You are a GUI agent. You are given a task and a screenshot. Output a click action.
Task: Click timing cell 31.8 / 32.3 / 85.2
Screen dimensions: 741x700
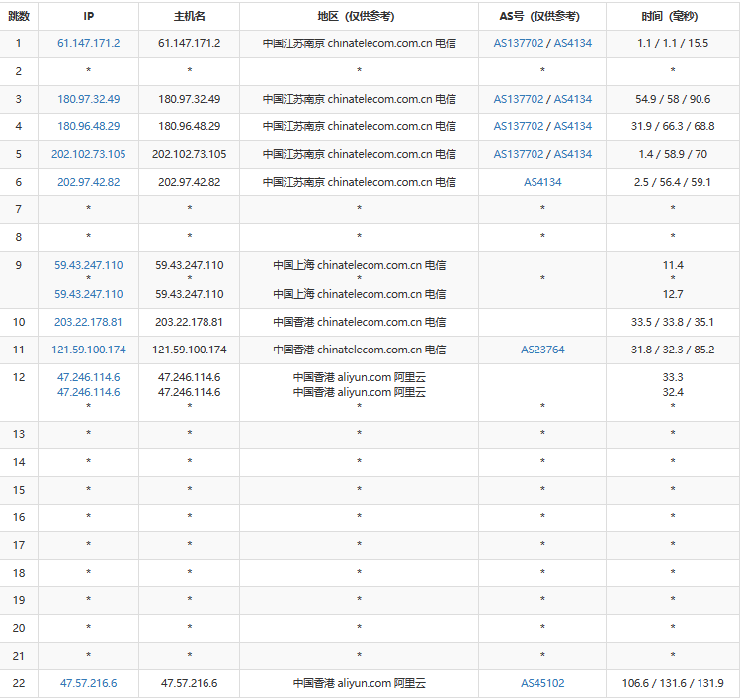(673, 350)
